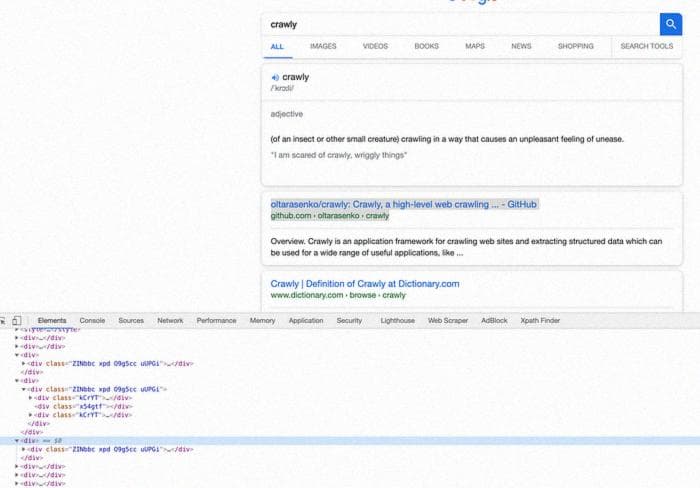Collapse the expanded div class ZINbbc node
The height and width of the screenshot is (488, 700).
click(x=24, y=389)
